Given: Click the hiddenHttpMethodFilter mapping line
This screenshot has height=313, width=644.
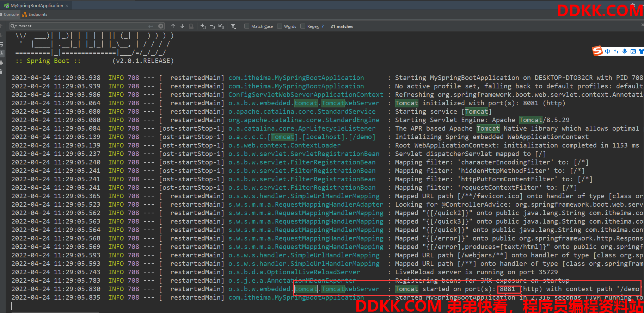Looking at the screenshot, I should (490, 171).
